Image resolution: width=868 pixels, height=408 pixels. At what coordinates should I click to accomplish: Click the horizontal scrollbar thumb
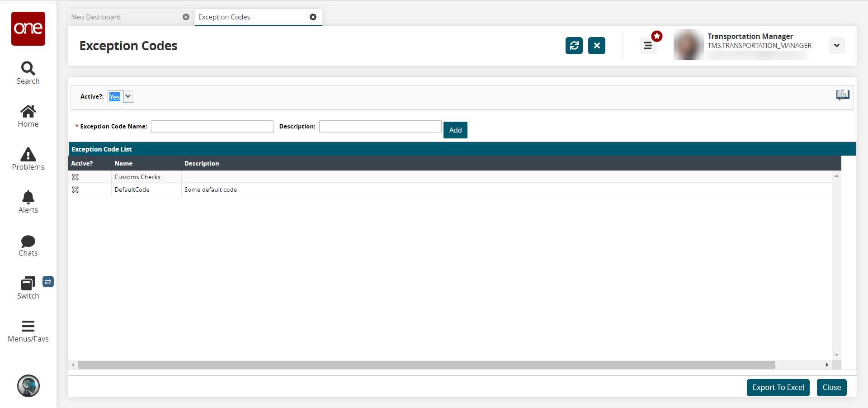pyautogui.click(x=426, y=365)
